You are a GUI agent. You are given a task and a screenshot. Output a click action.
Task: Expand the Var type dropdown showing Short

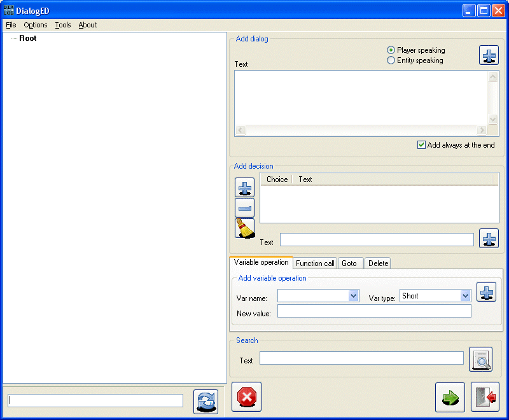[x=464, y=296]
